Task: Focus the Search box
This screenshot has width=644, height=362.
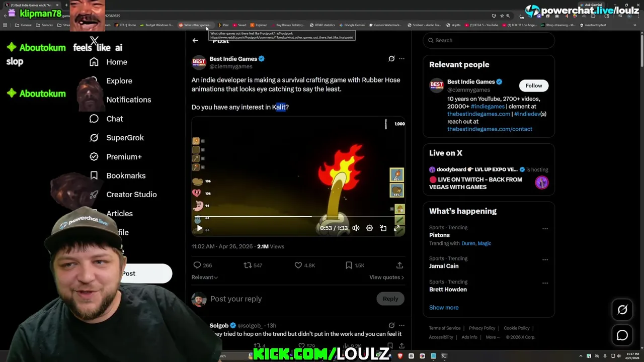Action: click(489, 40)
